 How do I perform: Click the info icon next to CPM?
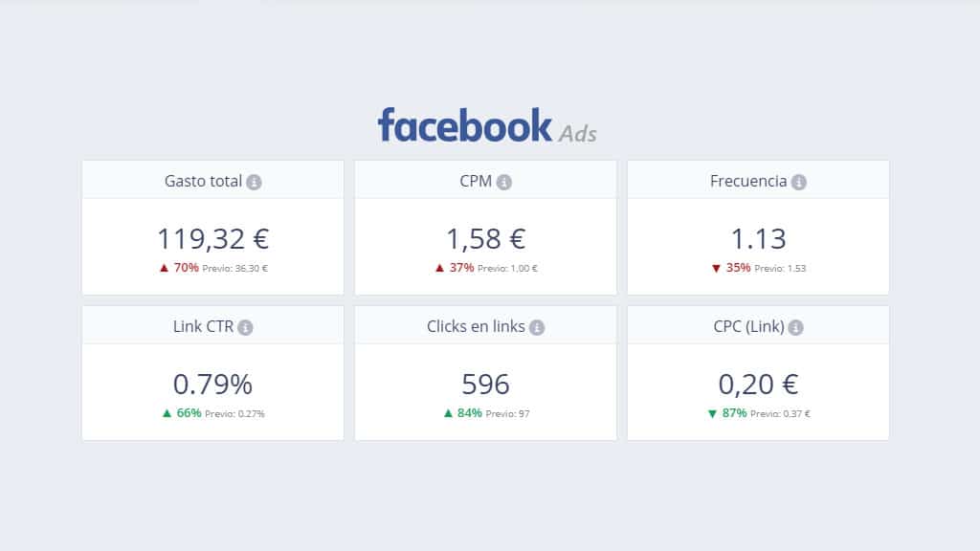[504, 182]
